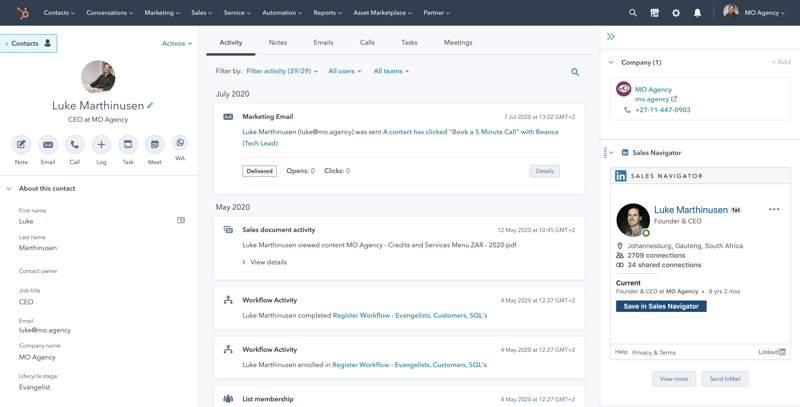Switch to the Tasks tab
Screen dimensions: 800x407
pos(409,43)
